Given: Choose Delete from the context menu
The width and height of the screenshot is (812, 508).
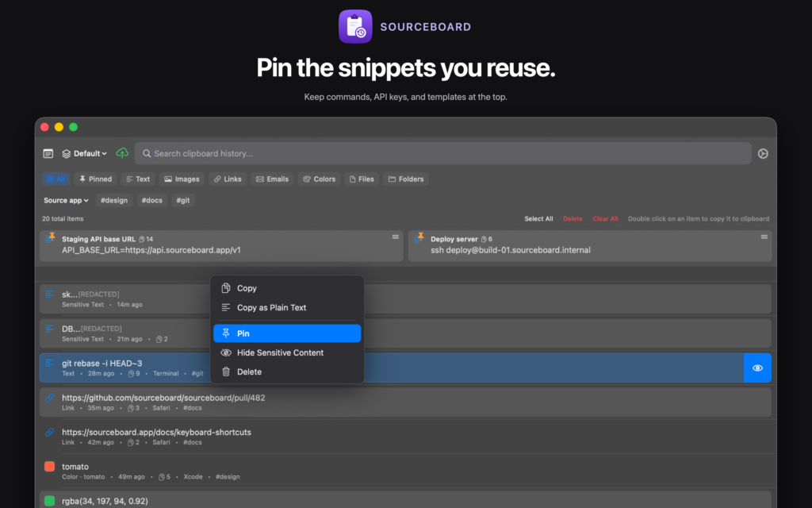Looking at the screenshot, I should [x=287, y=371].
